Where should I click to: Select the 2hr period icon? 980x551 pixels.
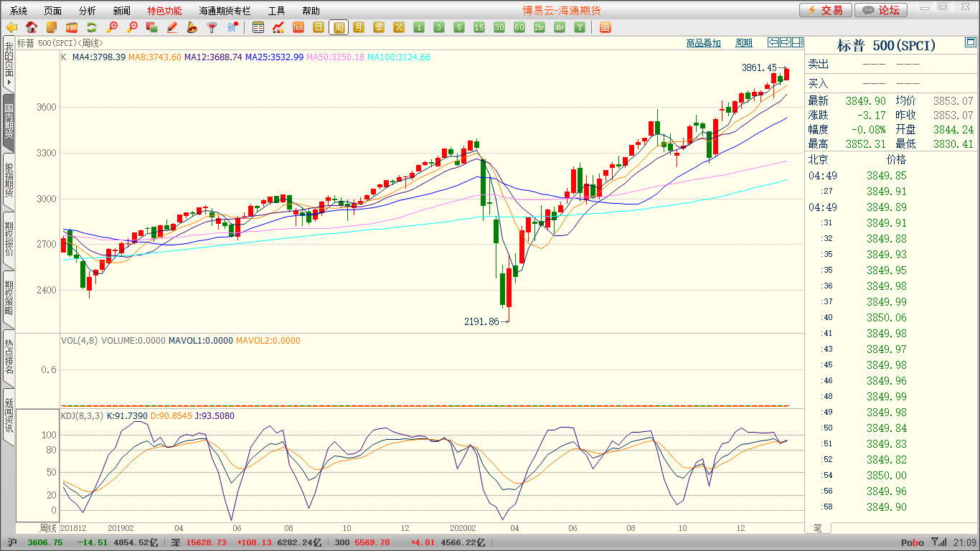pyautogui.click(x=540, y=28)
